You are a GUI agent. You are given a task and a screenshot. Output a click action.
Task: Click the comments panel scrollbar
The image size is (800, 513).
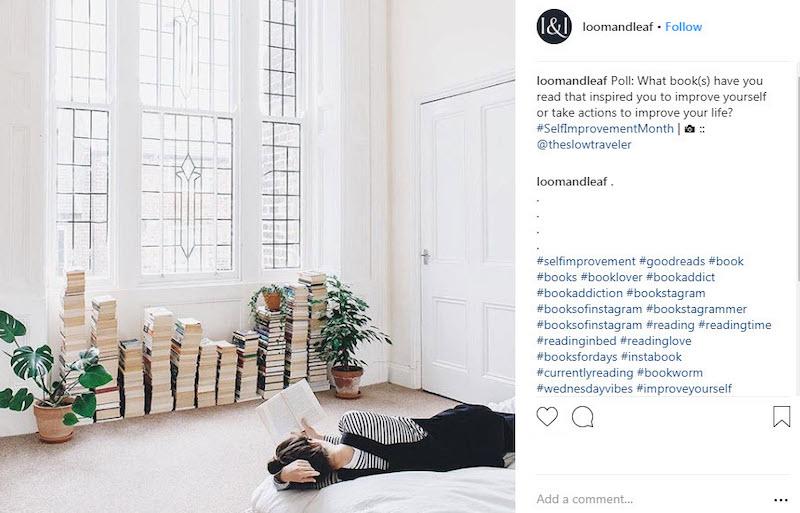(x=797, y=174)
